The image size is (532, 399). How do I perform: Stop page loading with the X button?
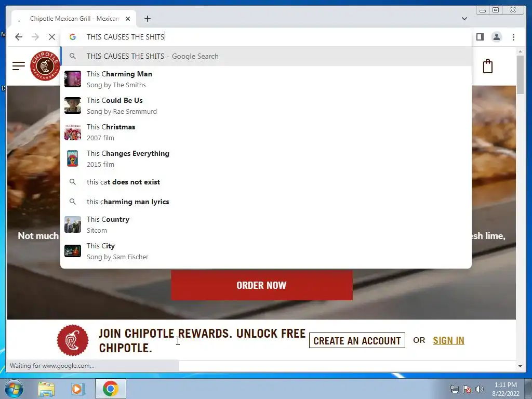[51, 37]
